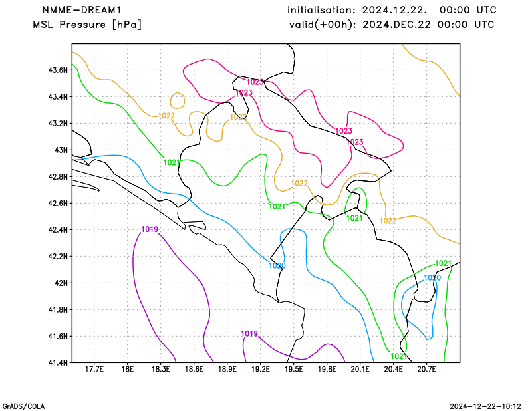Select the 42.4N latitude label
Viewport: 532px width, 411px height.
(58, 229)
